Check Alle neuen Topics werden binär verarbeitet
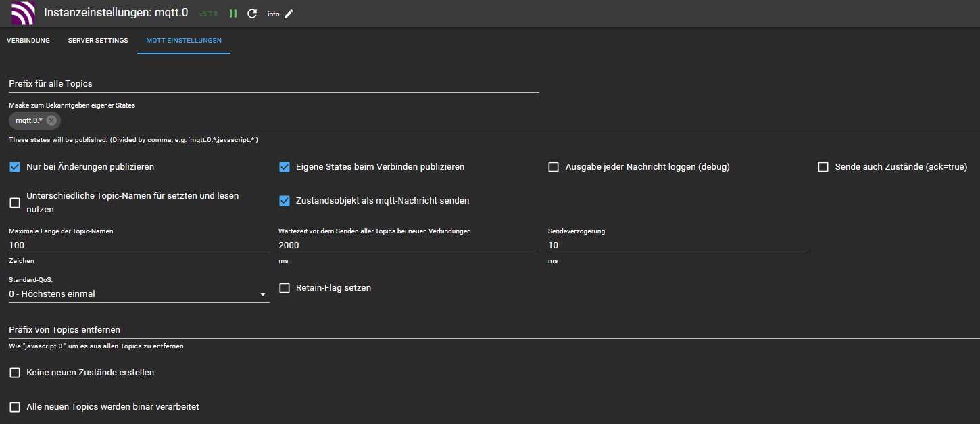The height and width of the screenshot is (424, 980). click(x=15, y=407)
